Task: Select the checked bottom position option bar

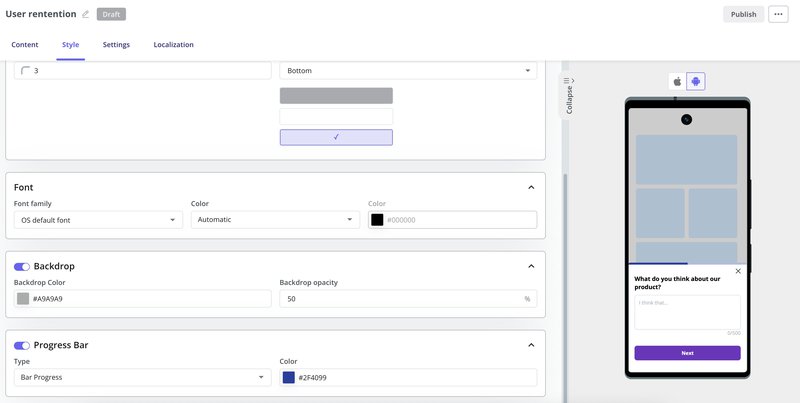Action: (x=336, y=137)
